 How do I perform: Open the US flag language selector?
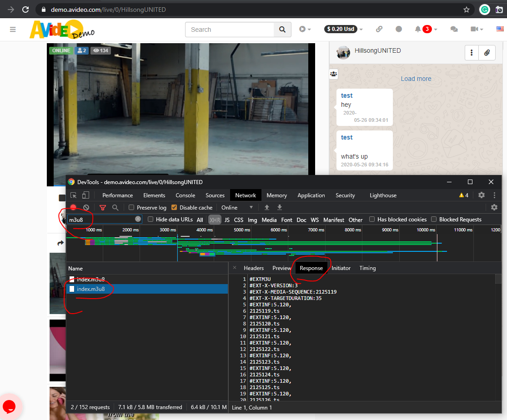tap(500, 29)
